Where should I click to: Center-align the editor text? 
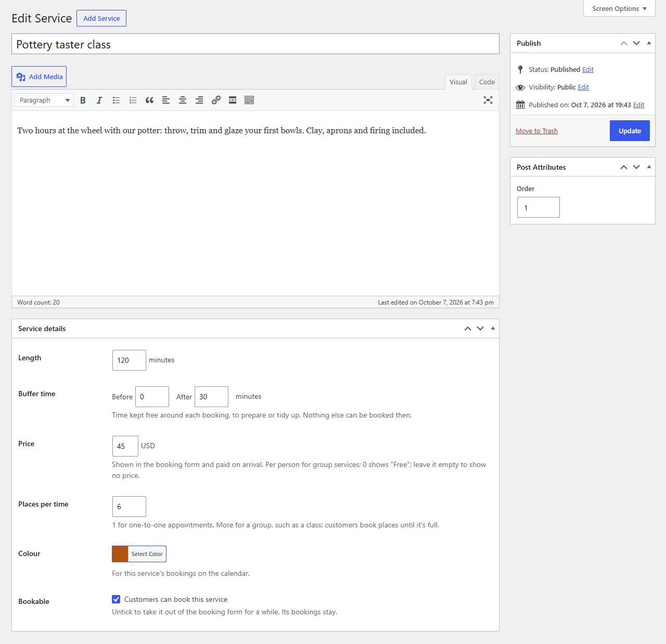[183, 100]
